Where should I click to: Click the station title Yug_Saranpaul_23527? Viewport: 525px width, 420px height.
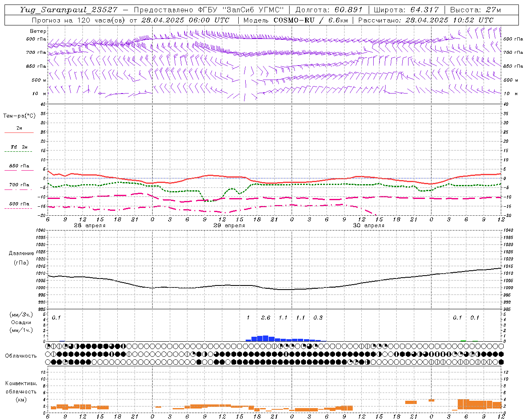click(x=68, y=10)
